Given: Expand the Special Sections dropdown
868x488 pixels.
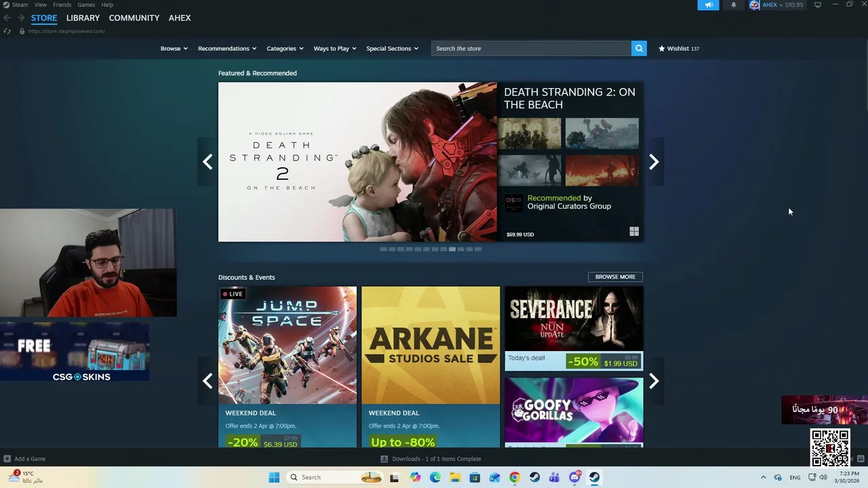Looking at the screenshot, I should point(393,48).
